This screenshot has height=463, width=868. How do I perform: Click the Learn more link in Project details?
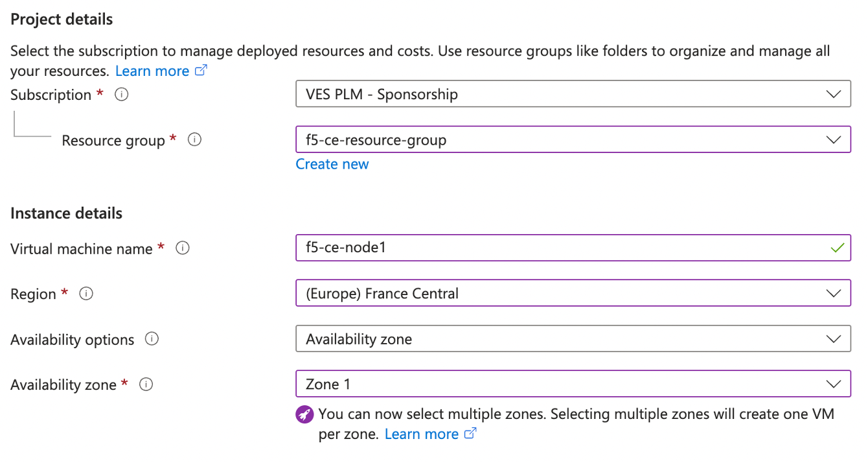(x=152, y=71)
